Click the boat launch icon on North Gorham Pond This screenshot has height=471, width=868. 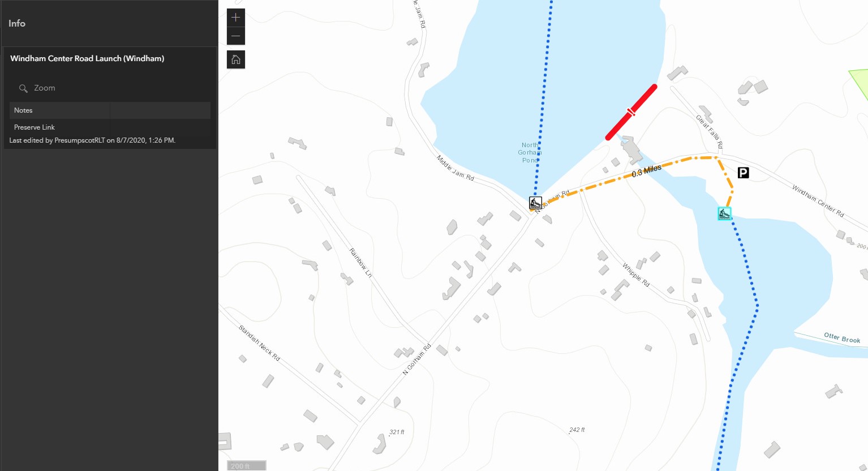tap(535, 203)
